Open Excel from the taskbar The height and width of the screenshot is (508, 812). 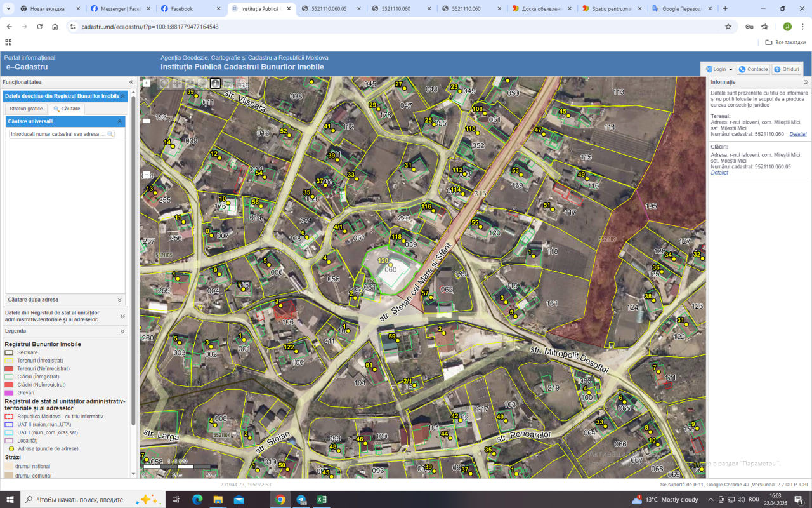tap(322, 499)
